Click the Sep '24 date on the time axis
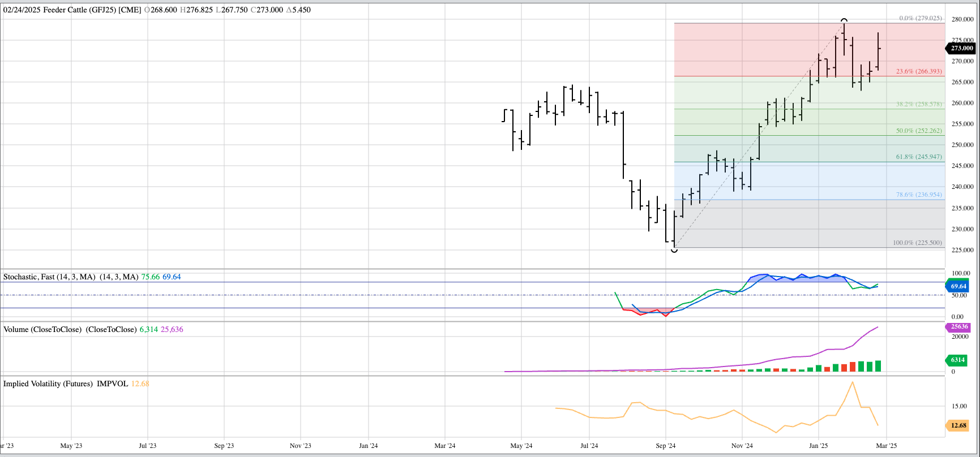The width and height of the screenshot is (980, 457). (666, 446)
